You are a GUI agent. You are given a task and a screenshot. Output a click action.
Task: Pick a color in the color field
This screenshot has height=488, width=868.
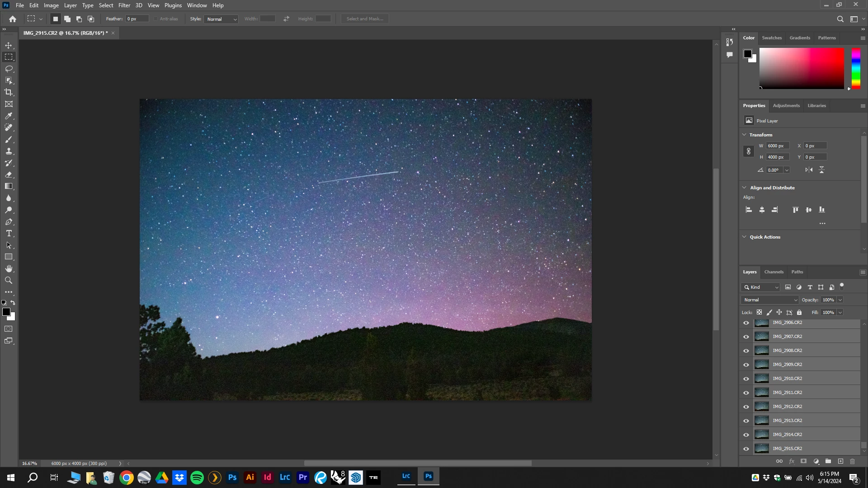[801, 68]
